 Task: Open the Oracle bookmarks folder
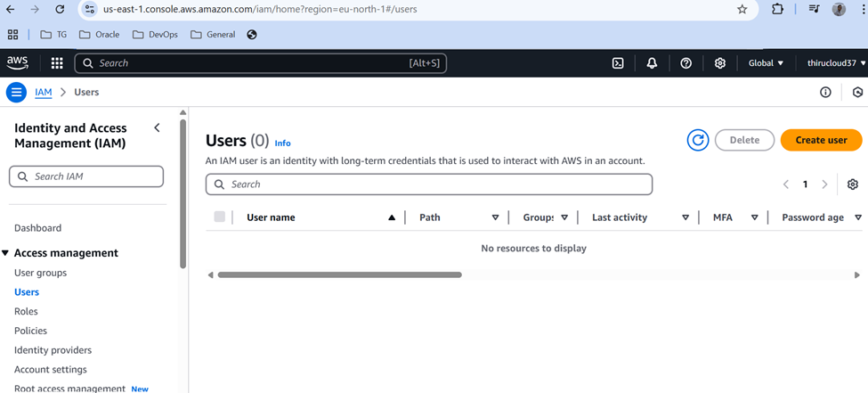pyautogui.click(x=100, y=35)
